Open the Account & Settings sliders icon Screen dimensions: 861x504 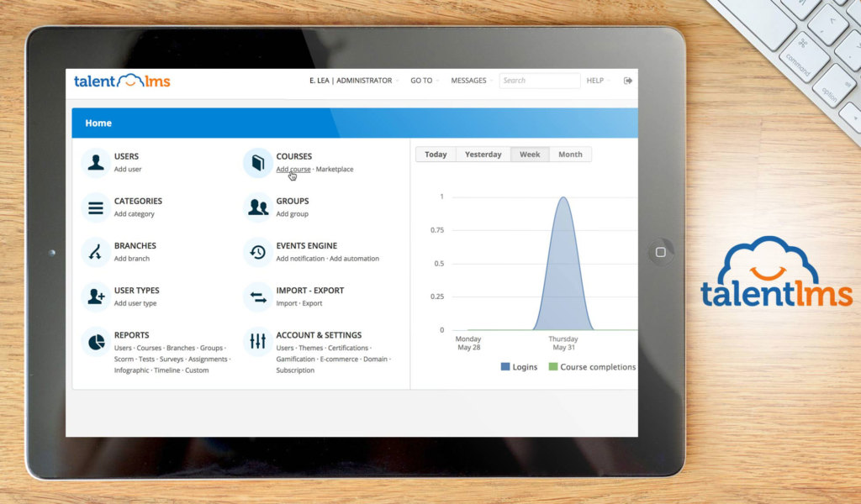(257, 342)
